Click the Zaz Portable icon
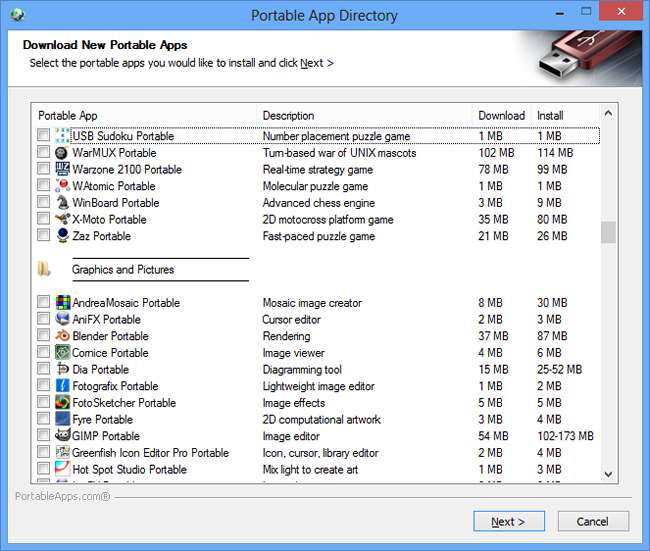Screen dimensions: 650x551 click(x=62, y=236)
